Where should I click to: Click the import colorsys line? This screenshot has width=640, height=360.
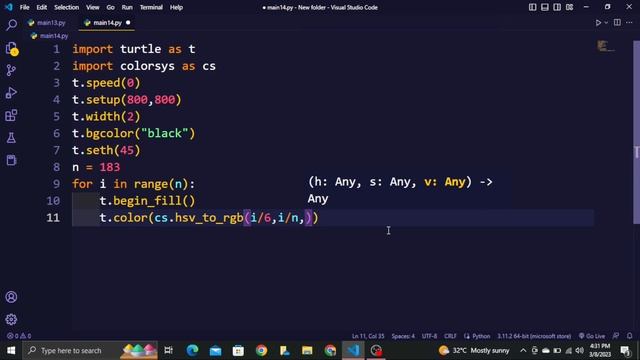[x=144, y=66]
